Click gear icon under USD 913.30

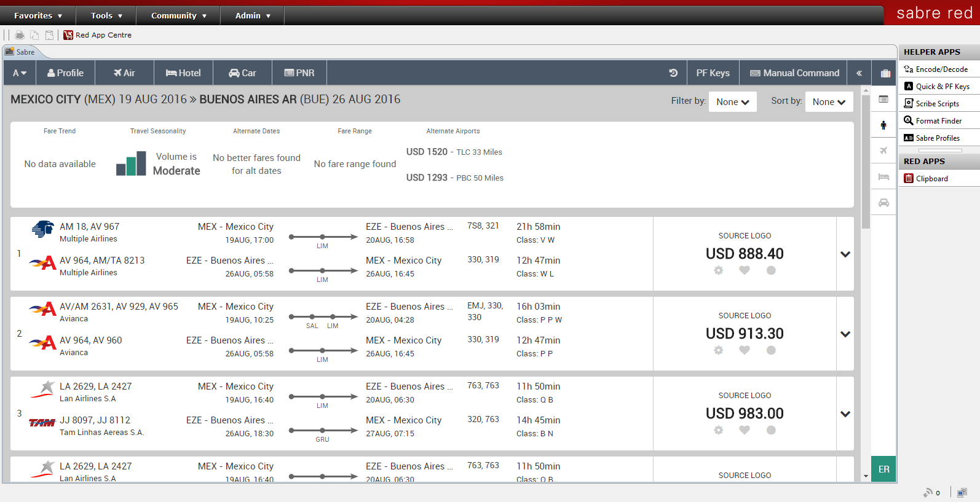coord(718,350)
